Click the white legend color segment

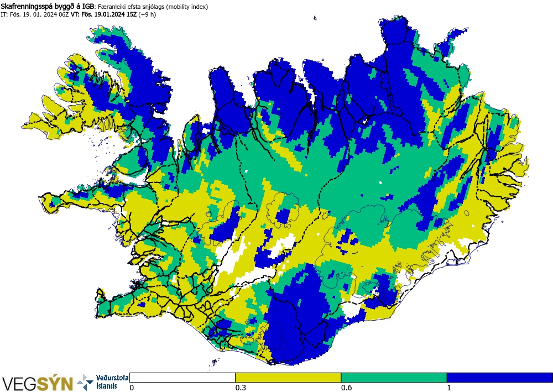tap(182, 378)
